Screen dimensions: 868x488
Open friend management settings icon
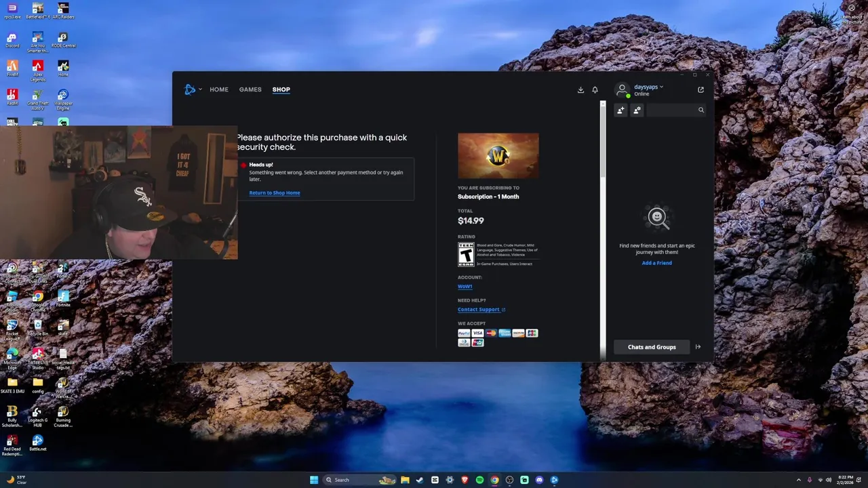637,110
